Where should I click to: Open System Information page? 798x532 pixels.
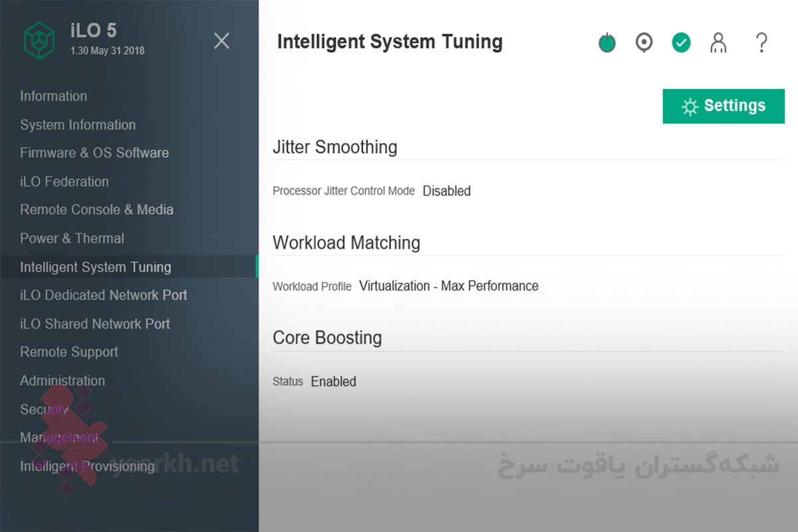point(78,125)
